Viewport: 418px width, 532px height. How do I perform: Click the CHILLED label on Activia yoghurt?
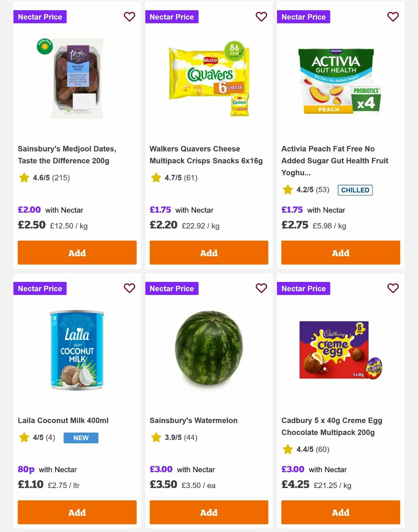pos(355,190)
